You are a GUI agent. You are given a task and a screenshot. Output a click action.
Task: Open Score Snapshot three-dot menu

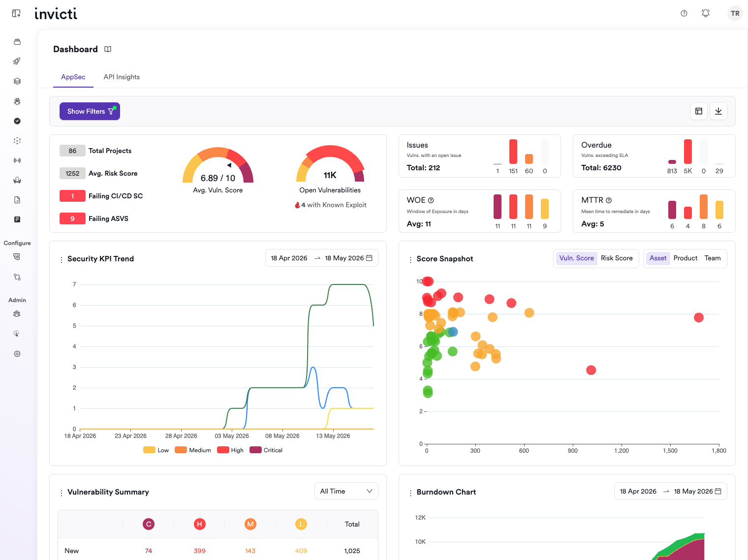[x=410, y=259]
